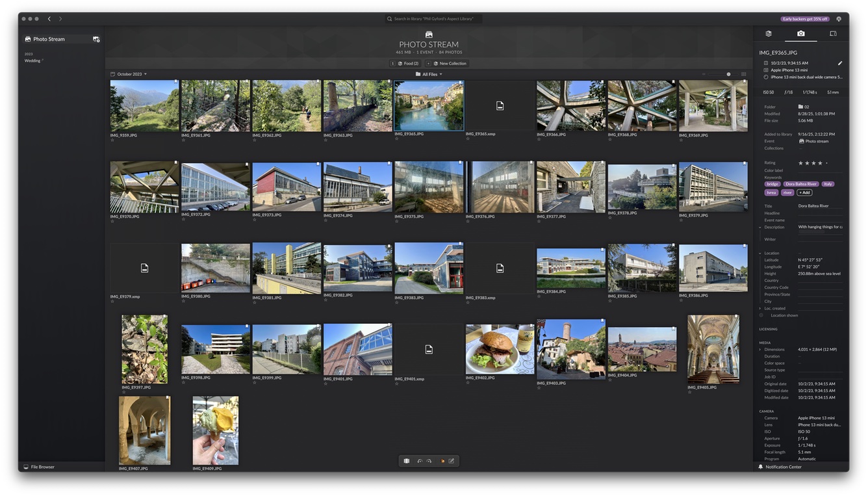Open the October 2023 date dropdown
This screenshot has width=868, height=496.
(x=129, y=74)
